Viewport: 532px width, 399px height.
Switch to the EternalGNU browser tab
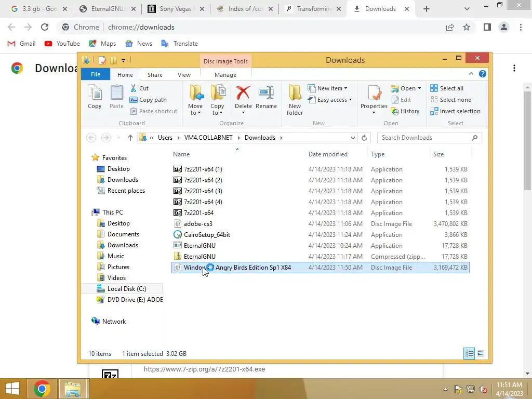[x=107, y=9]
